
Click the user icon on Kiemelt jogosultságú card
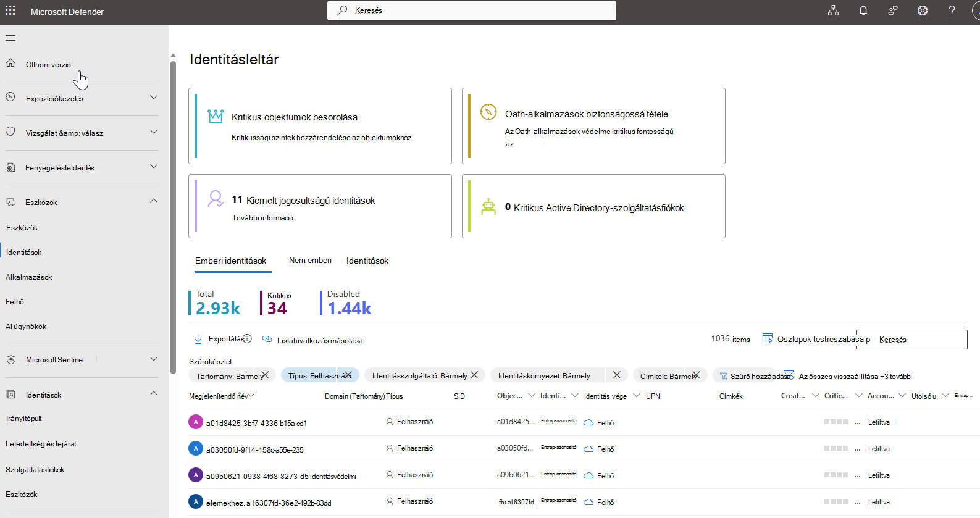click(216, 199)
